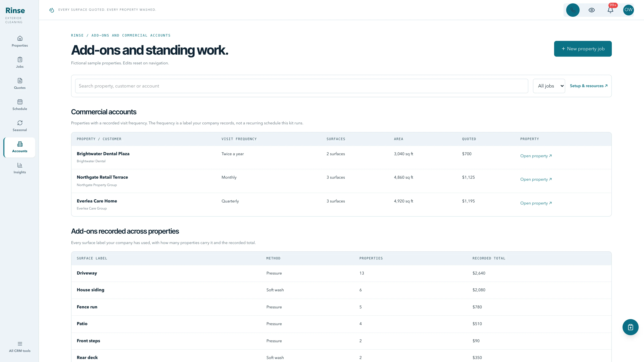Toggle the eye view icon
Screen dimensions: 644x362
[592, 10]
